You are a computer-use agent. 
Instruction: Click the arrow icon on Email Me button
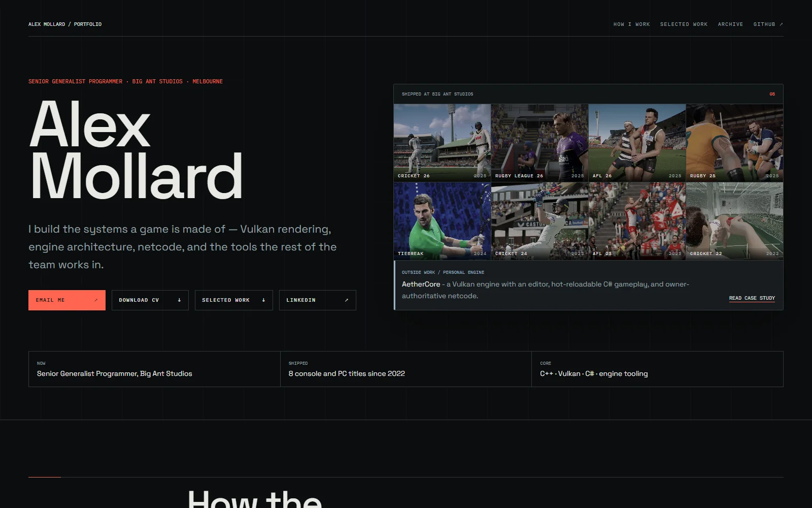(x=95, y=300)
